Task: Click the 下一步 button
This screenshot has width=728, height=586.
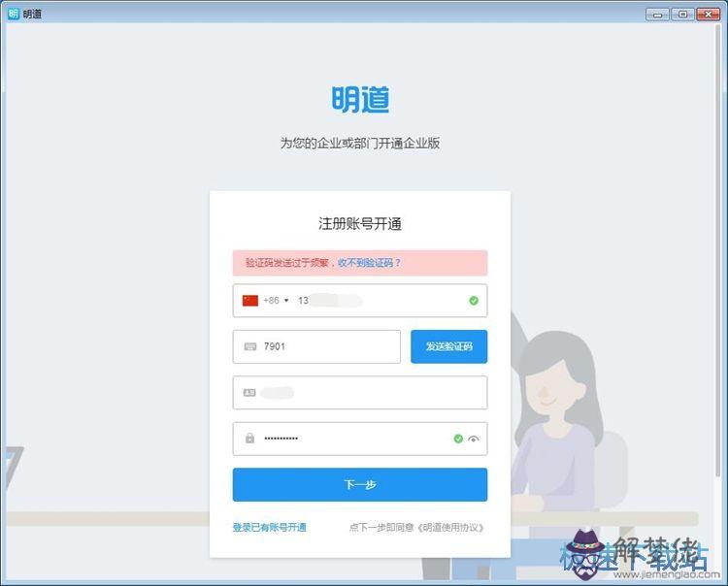Action: coord(360,484)
